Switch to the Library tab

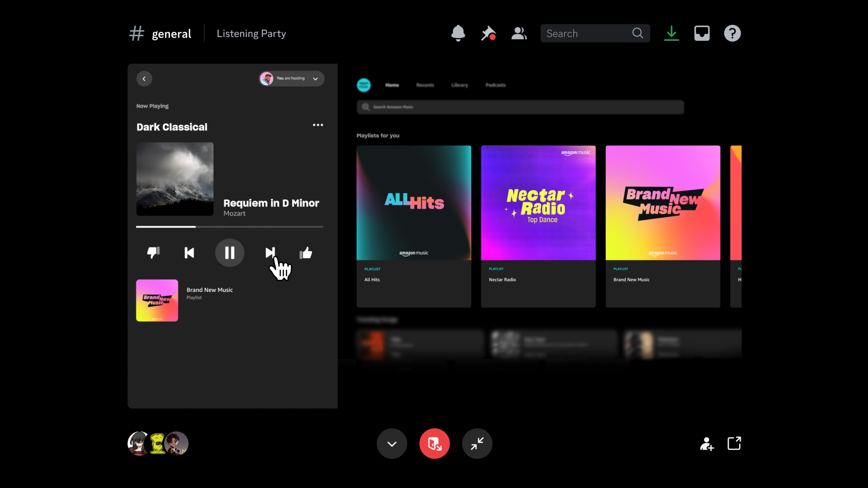coord(460,85)
